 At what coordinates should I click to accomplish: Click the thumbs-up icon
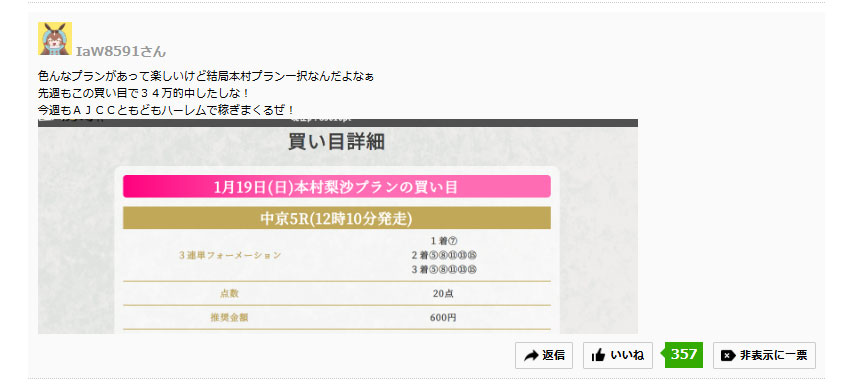click(598, 355)
